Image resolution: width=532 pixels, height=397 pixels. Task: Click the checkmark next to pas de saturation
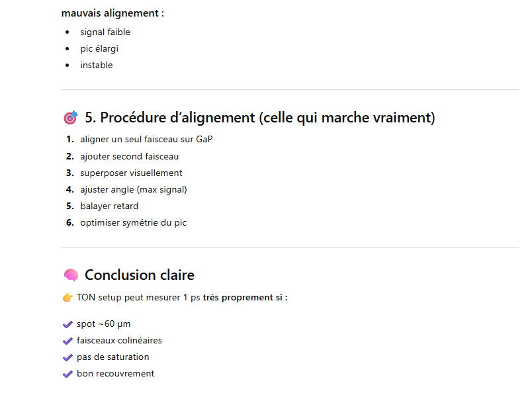(67, 357)
